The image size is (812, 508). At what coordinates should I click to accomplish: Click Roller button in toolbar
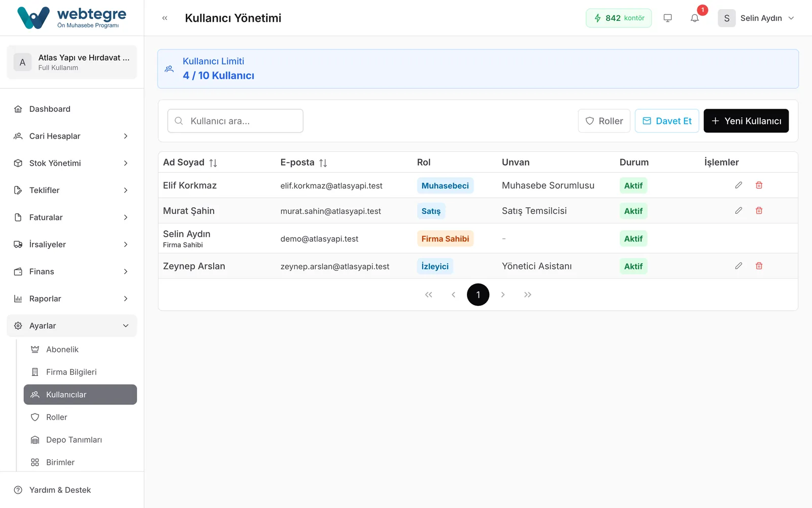[x=604, y=121]
